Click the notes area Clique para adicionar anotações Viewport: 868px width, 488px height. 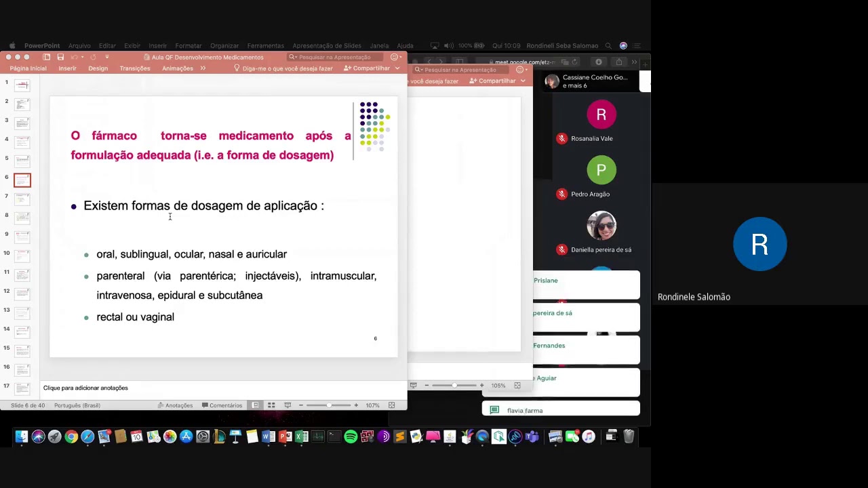pos(85,388)
